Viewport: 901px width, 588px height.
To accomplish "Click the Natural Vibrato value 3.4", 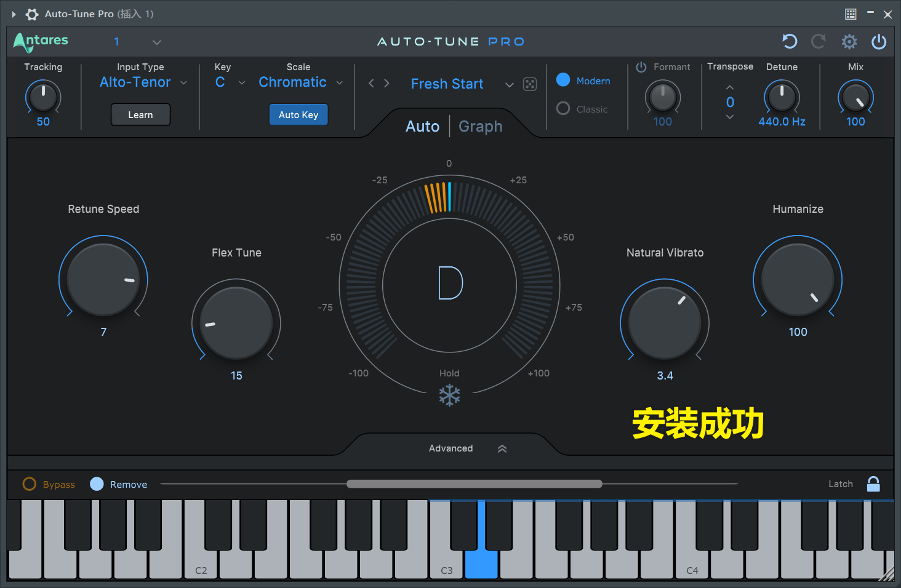I will coord(665,376).
